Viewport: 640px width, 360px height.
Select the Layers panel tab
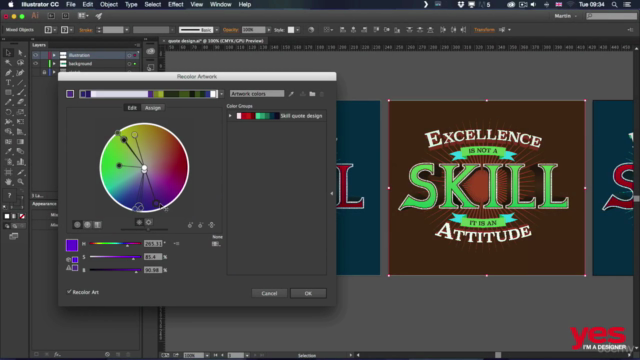(39, 45)
